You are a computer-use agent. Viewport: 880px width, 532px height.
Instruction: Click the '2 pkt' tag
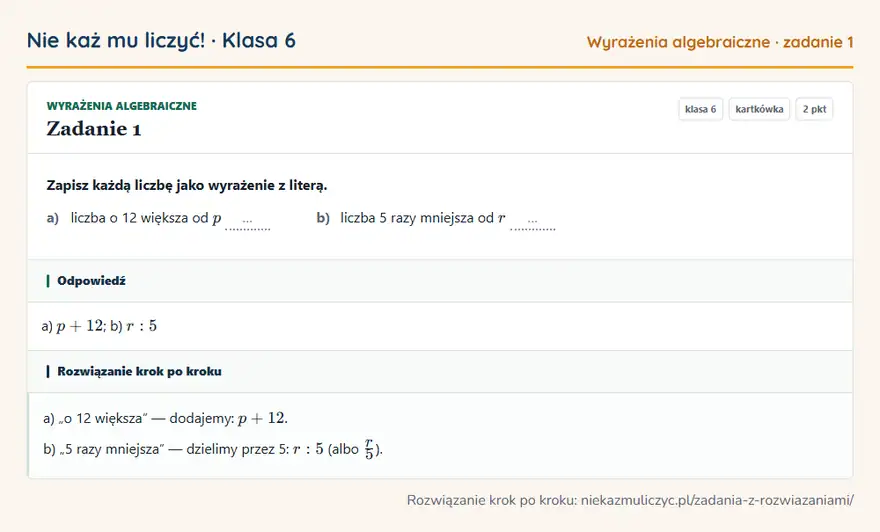pos(814,109)
